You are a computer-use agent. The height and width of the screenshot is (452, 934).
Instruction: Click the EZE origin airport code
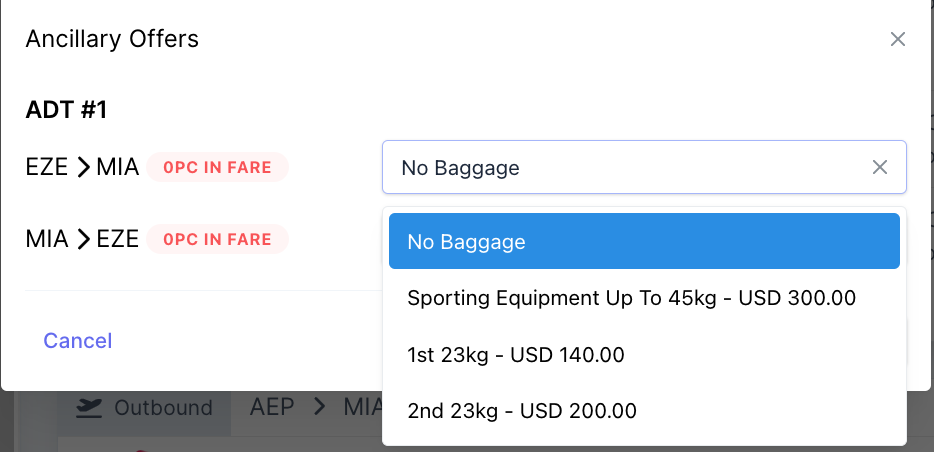47,168
